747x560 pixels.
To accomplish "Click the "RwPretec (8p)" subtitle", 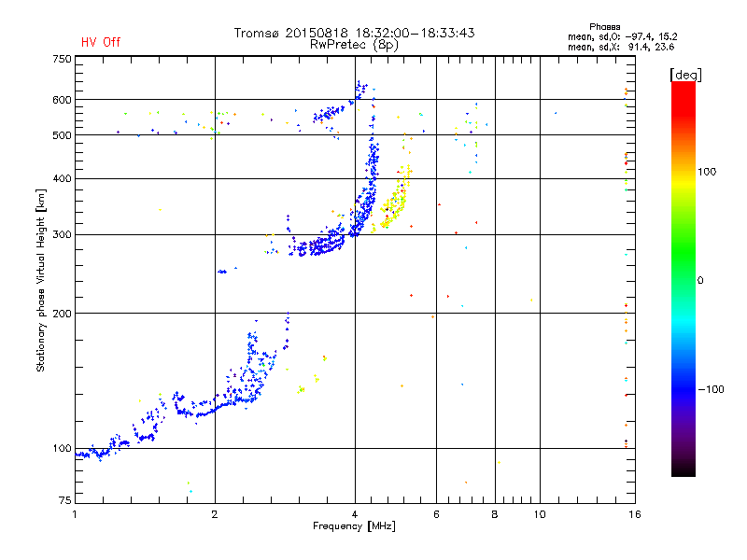I will (354, 45).
